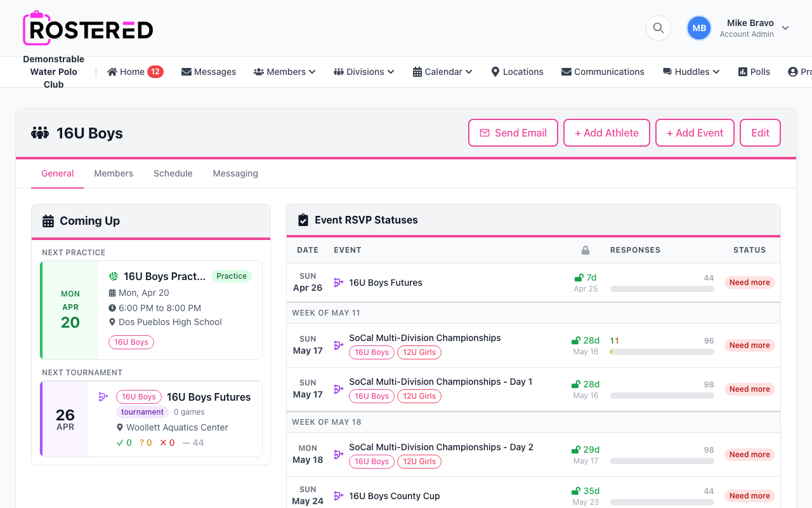The height and width of the screenshot is (508, 812).
Task: Click the response bar for 16U Boys Futures row
Action: click(x=662, y=289)
